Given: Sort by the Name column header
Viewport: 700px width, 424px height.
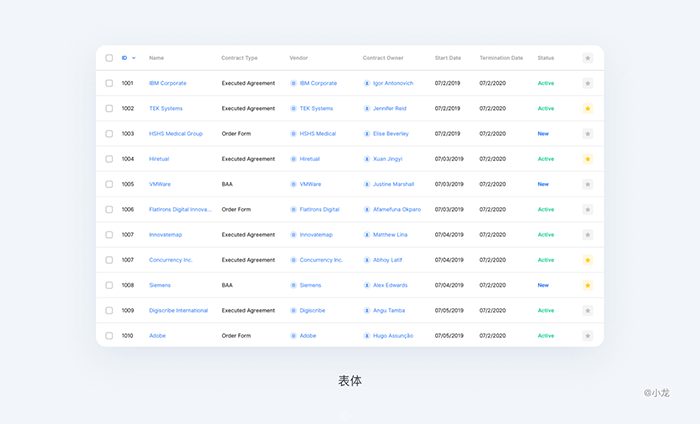Looking at the screenshot, I should pos(156,58).
